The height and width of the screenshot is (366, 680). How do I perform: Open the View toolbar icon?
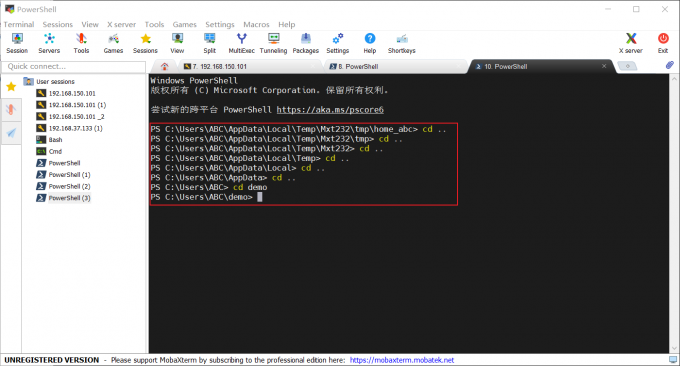tap(177, 43)
